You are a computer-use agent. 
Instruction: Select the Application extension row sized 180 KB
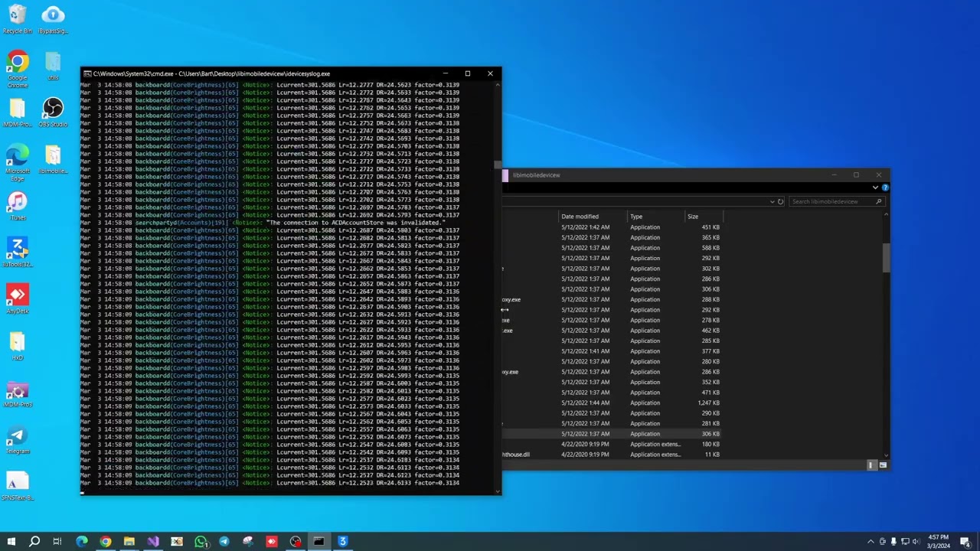(612, 444)
